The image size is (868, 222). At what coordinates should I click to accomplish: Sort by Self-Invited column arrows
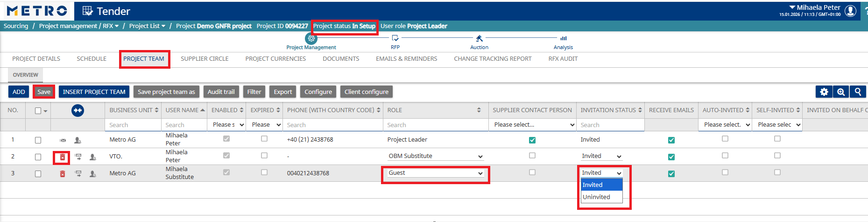pyautogui.click(x=798, y=110)
